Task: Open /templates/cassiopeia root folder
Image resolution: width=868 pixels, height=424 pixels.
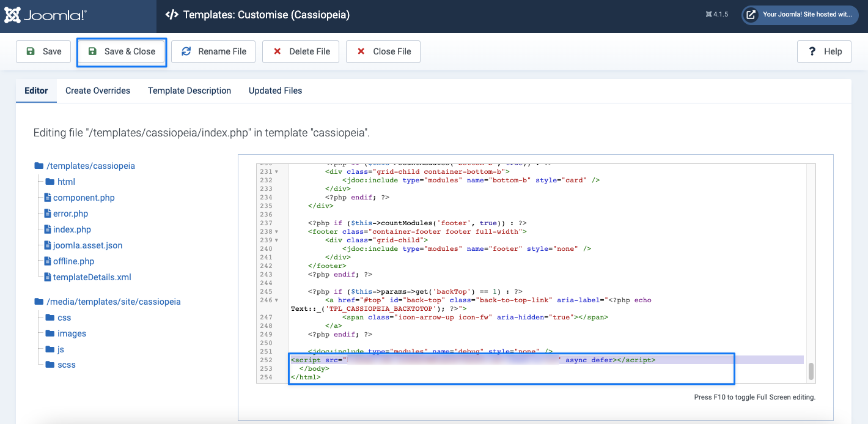Action: tap(90, 166)
